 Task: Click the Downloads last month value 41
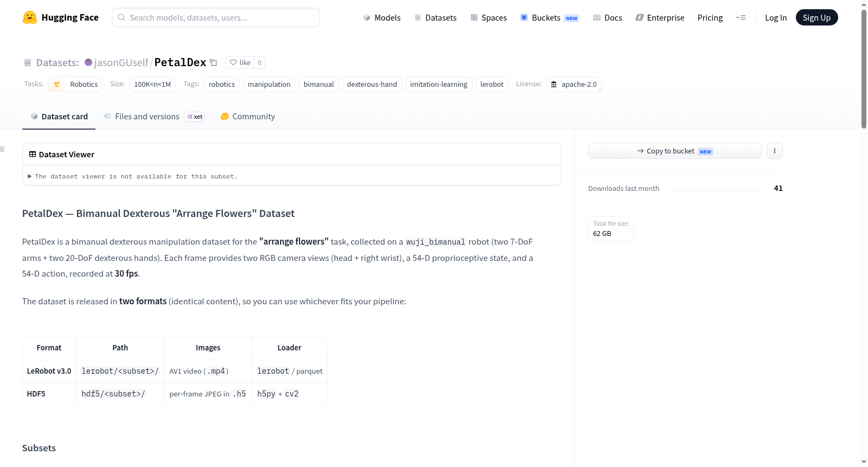tap(778, 188)
